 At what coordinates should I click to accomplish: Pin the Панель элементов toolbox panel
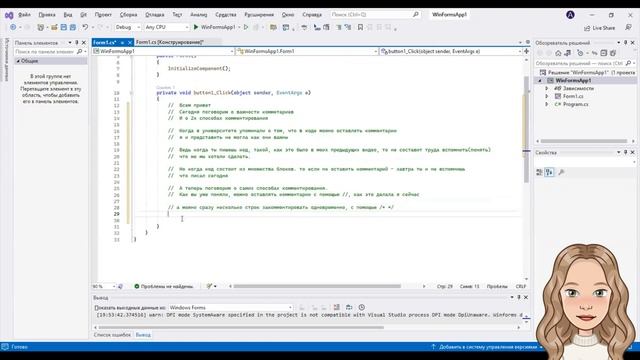click(x=76, y=42)
